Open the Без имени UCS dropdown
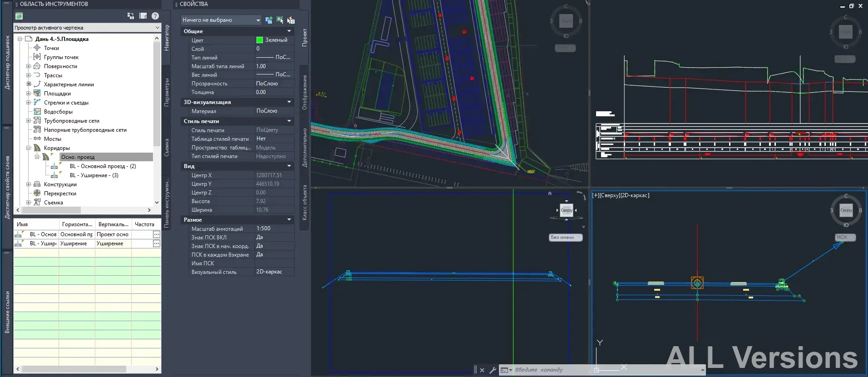Image resolution: width=868 pixels, height=377 pixels. [x=566, y=238]
